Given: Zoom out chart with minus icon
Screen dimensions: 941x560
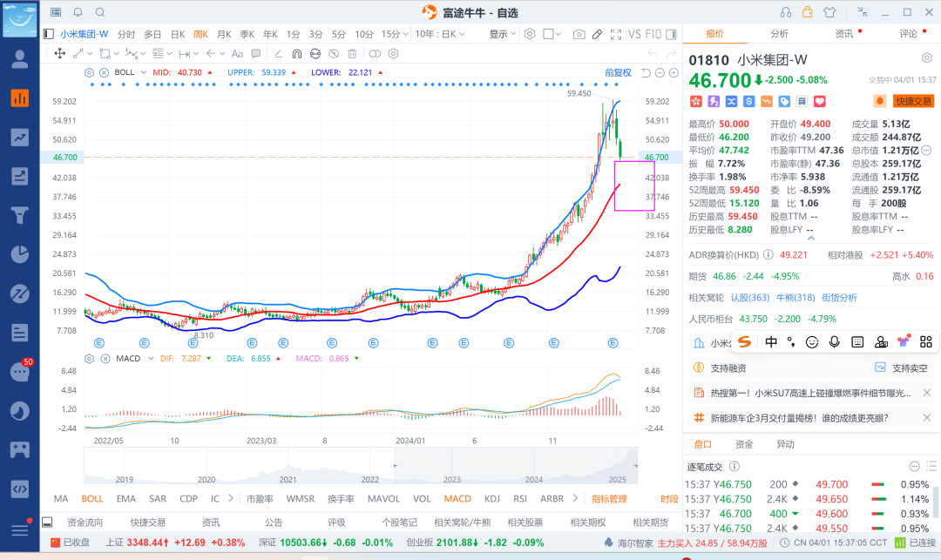Looking at the screenshot, I should 660,72.
